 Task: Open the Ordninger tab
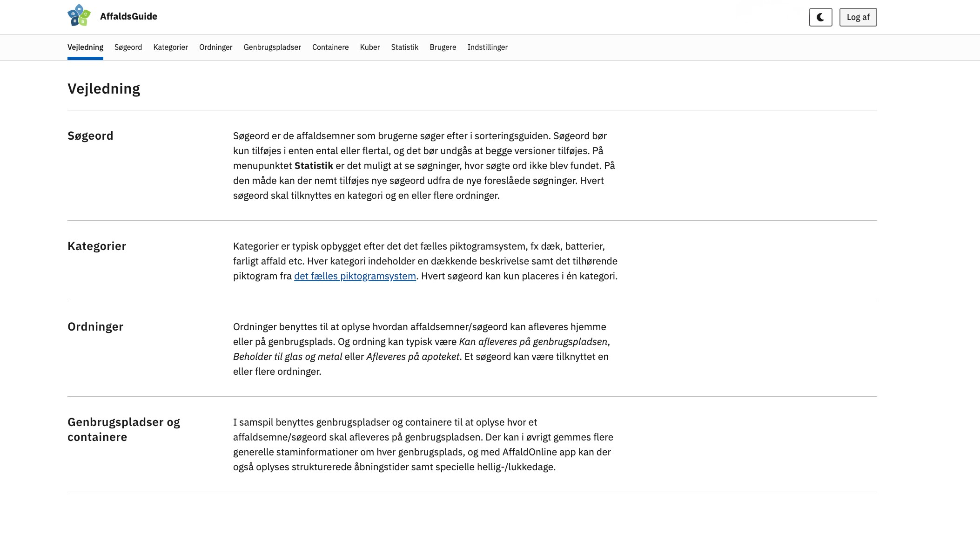tap(215, 47)
